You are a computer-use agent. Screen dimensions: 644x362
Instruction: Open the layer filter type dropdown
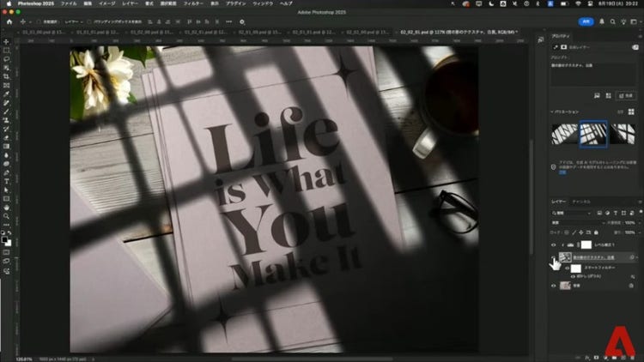pos(569,212)
